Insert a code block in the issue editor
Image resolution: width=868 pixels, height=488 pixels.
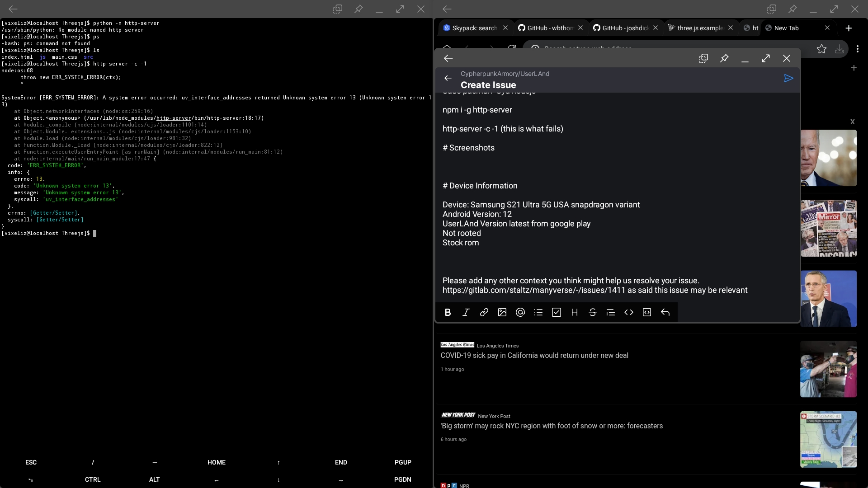pos(647,312)
